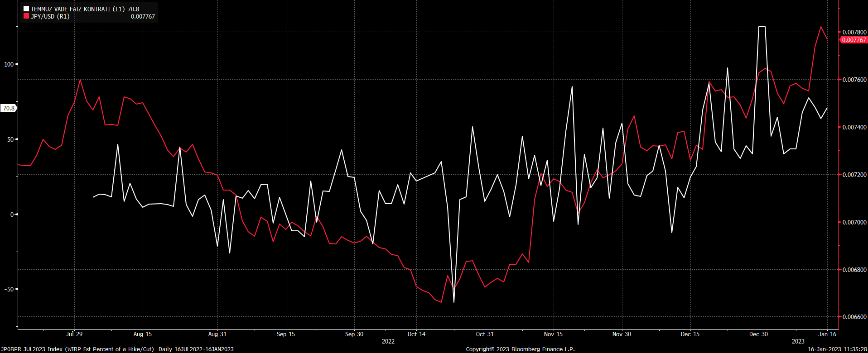This screenshot has width=868, height=353.
Task: Click the Daily 16JUL2022-16JAN2023 range text
Action: tap(196, 349)
